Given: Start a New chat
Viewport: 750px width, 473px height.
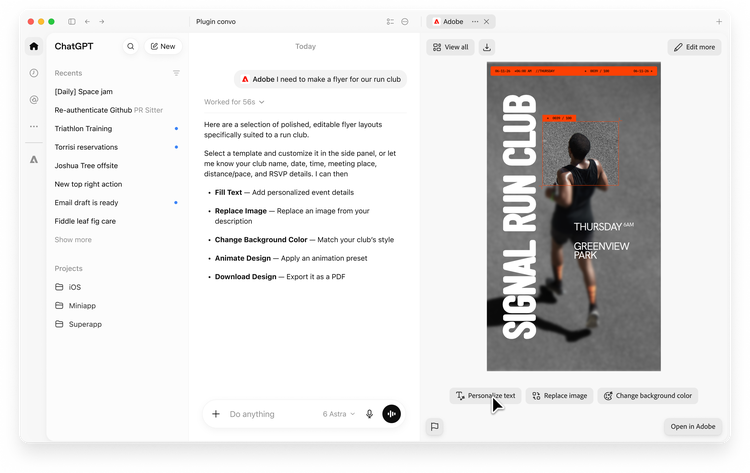Looking at the screenshot, I should (163, 46).
